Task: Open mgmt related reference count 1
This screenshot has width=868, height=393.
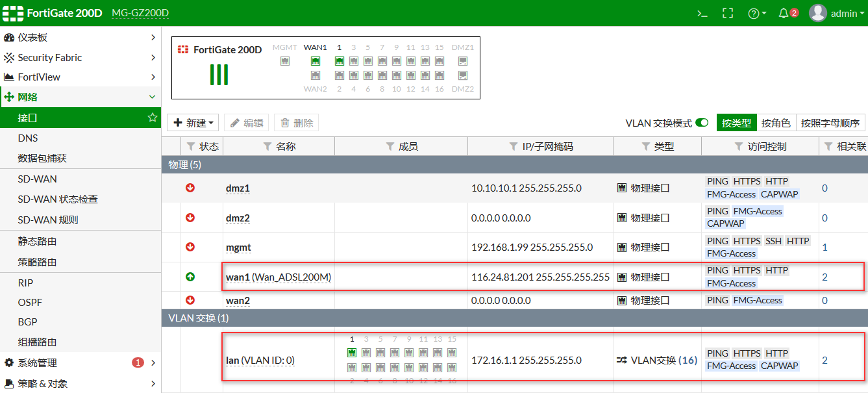Action: pos(825,247)
